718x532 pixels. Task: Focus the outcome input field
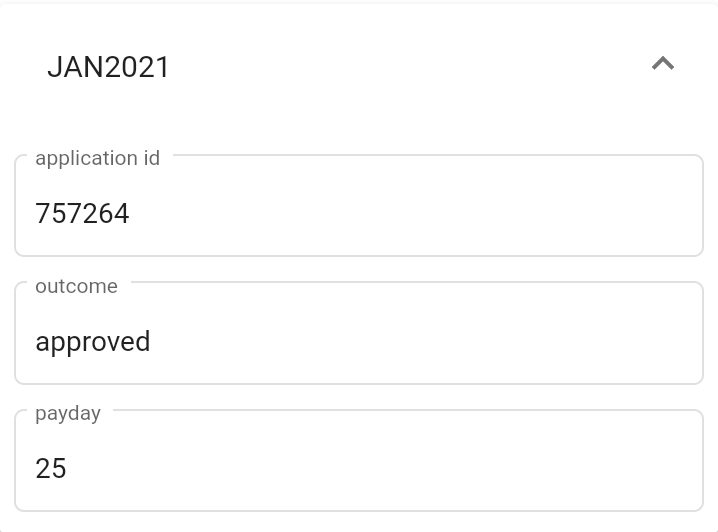coord(359,342)
